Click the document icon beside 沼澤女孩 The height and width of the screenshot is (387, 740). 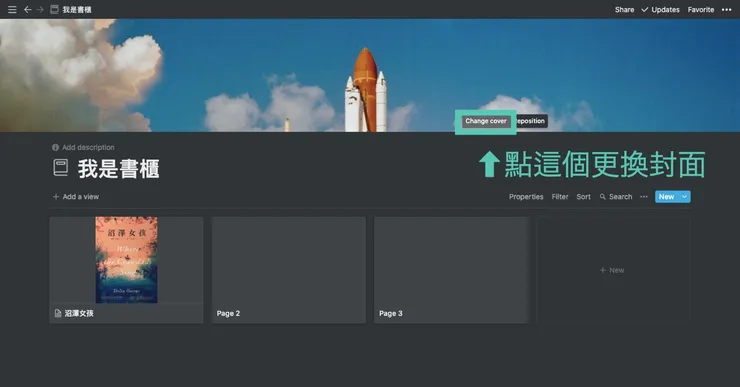[58, 313]
